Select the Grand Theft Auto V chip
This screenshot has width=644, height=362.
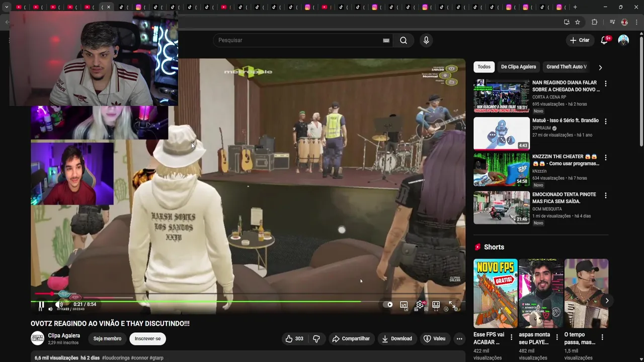coord(567,67)
